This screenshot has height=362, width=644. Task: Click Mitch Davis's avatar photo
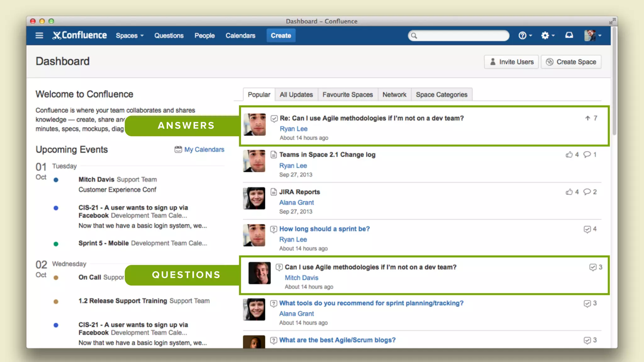(259, 273)
